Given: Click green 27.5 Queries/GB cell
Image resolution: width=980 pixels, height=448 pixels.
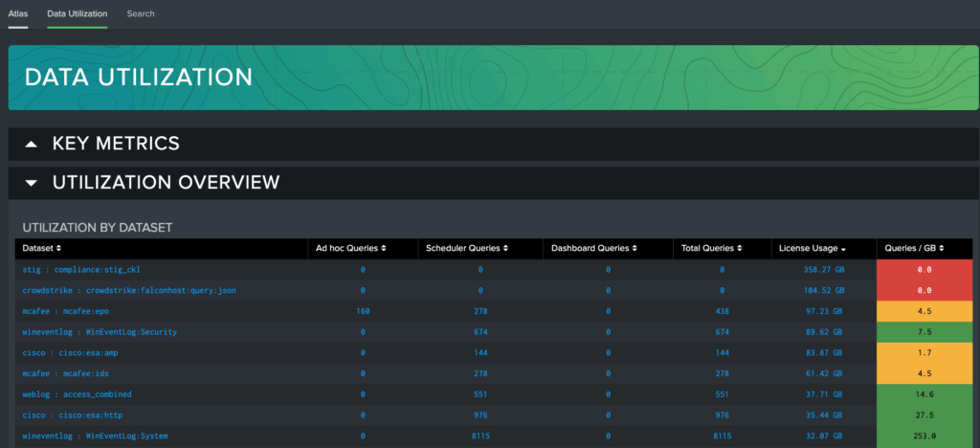Looking at the screenshot, I should [x=925, y=414].
